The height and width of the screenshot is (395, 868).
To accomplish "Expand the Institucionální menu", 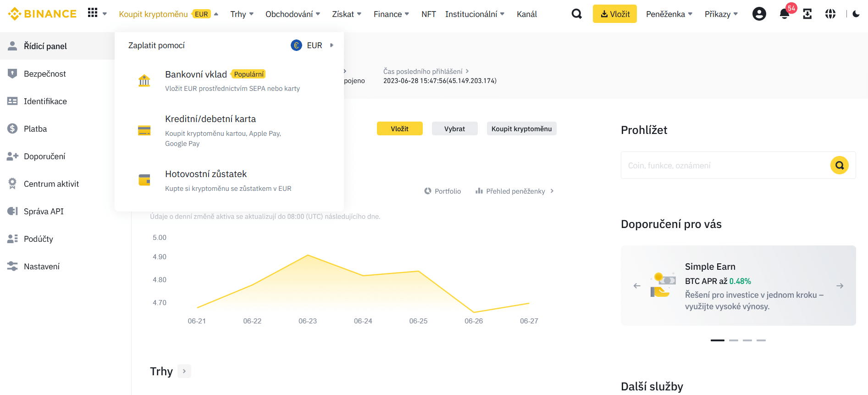I will coord(475,14).
